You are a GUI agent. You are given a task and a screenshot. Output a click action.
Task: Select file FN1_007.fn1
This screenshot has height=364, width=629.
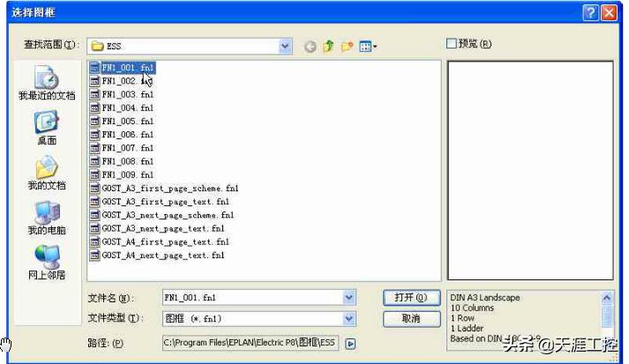click(123, 148)
